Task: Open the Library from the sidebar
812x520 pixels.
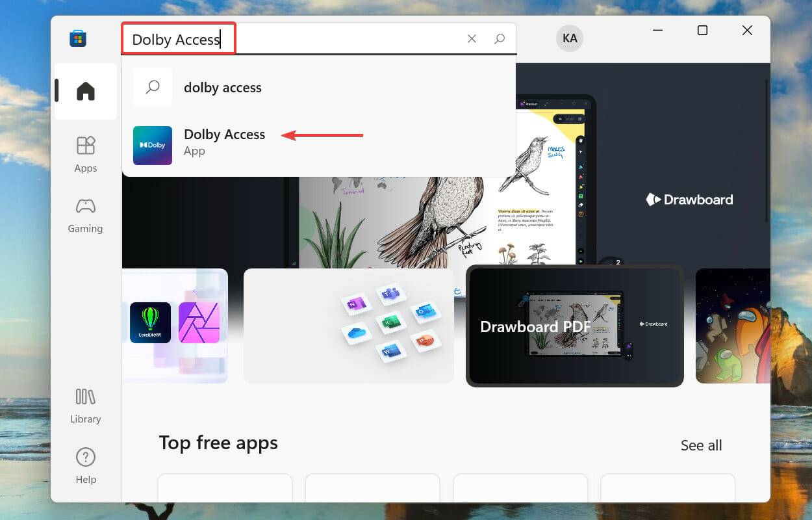Action: coord(85,403)
